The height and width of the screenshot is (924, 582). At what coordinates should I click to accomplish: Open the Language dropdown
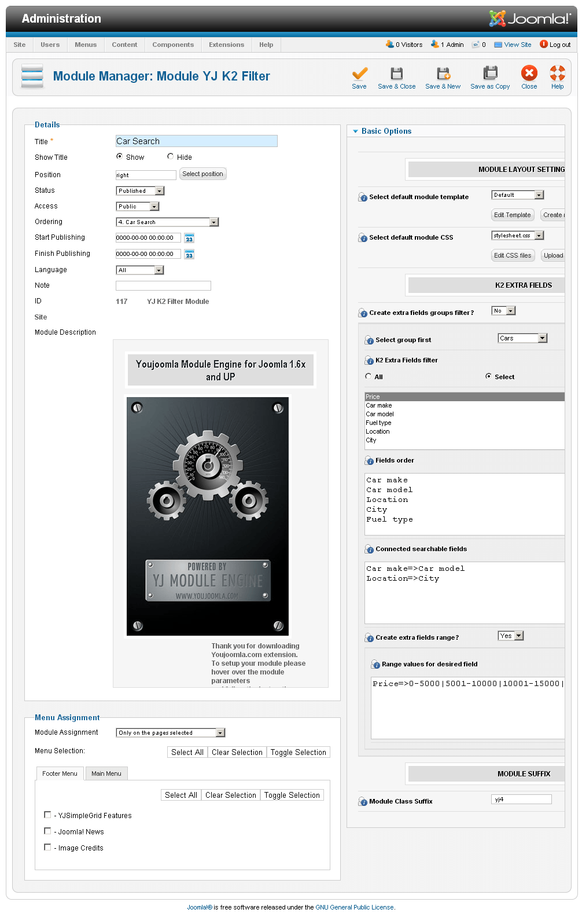point(140,270)
